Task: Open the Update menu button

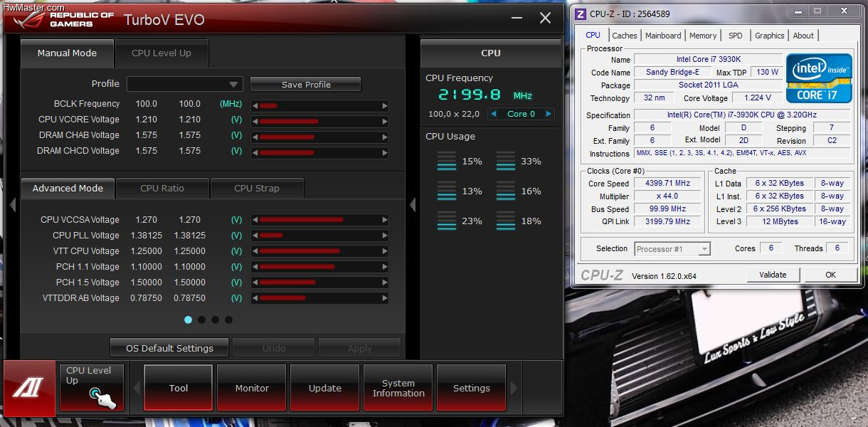Action: point(325,388)
